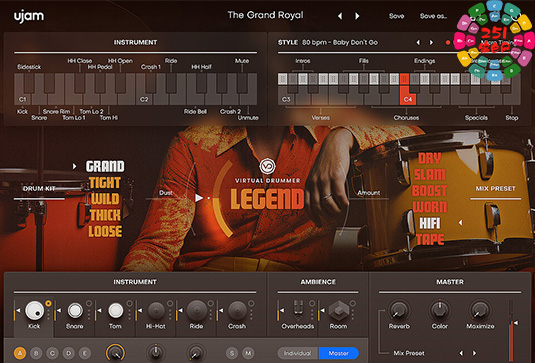Select previous style with left arrow
This screenshot has height=363, width=535.
[x=418, y=42]
